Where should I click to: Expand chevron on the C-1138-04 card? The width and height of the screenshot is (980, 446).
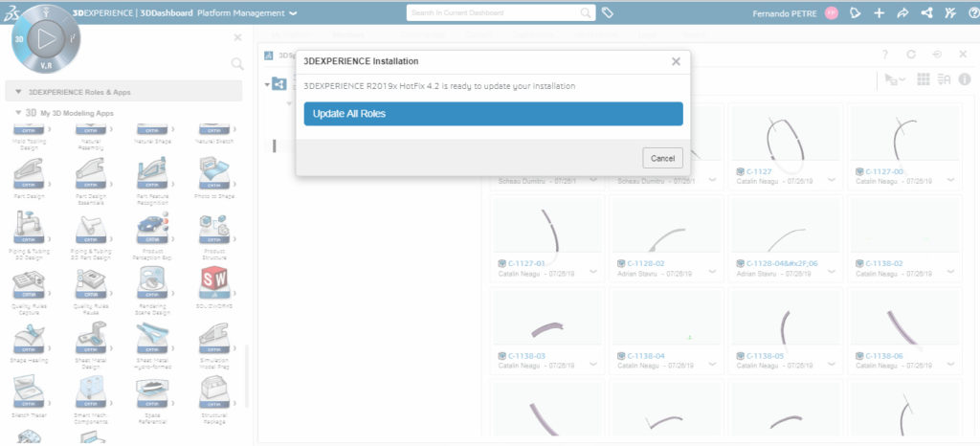click(712, 365)
